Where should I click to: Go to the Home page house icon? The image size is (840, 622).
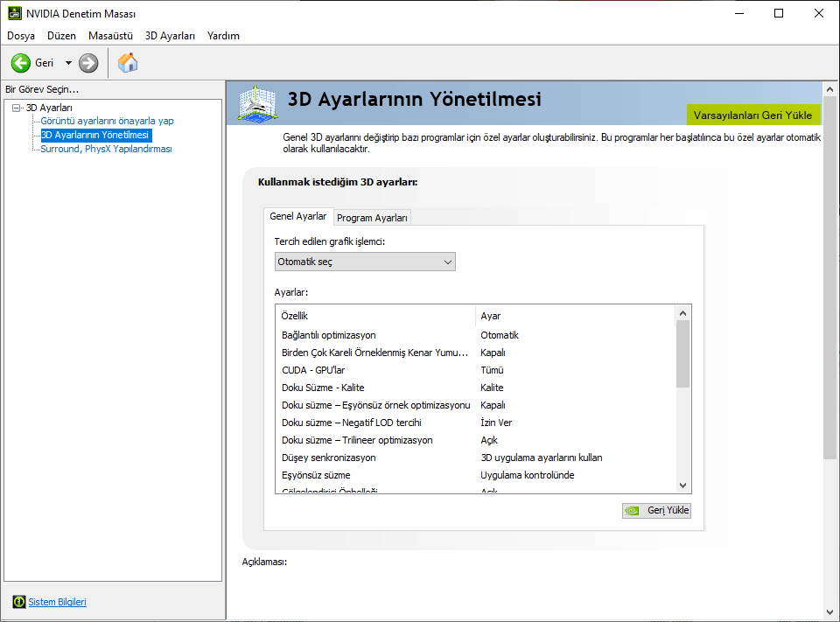128,63
